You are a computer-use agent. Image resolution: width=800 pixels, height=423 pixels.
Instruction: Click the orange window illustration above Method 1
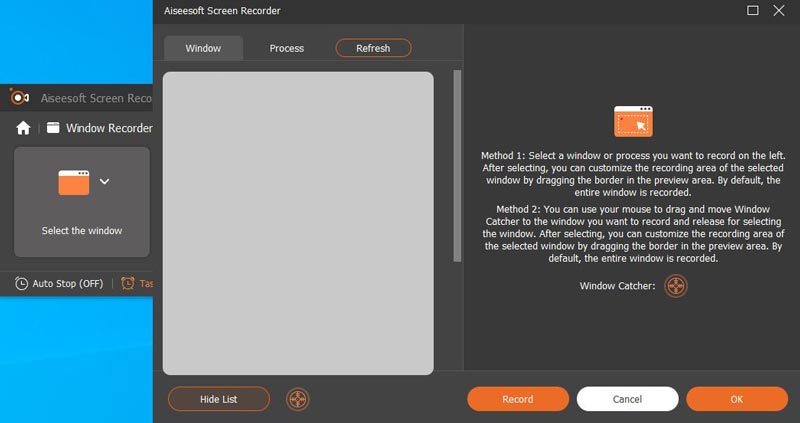[x=633, y=121]
